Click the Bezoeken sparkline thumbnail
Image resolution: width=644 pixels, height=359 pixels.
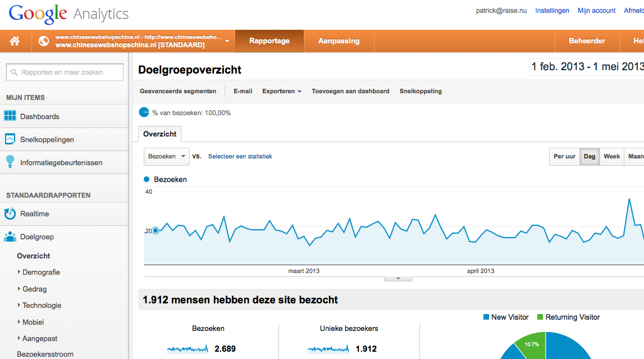(188, 349)
